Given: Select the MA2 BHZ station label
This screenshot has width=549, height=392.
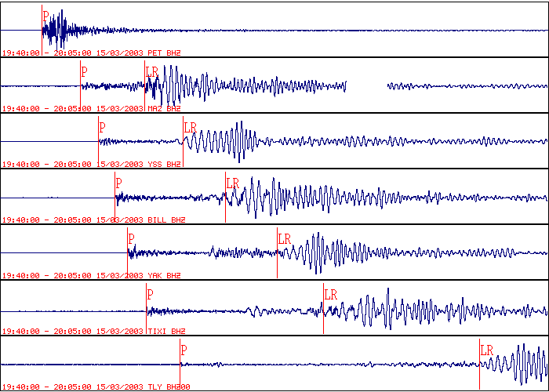Looking at the screenshot, I should [x=164, y=108].
